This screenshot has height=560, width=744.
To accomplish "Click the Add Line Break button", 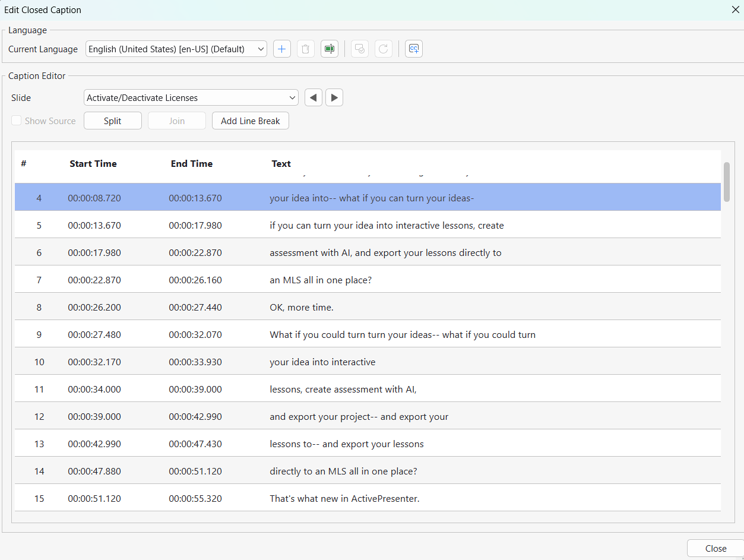I will pos(251,121).
